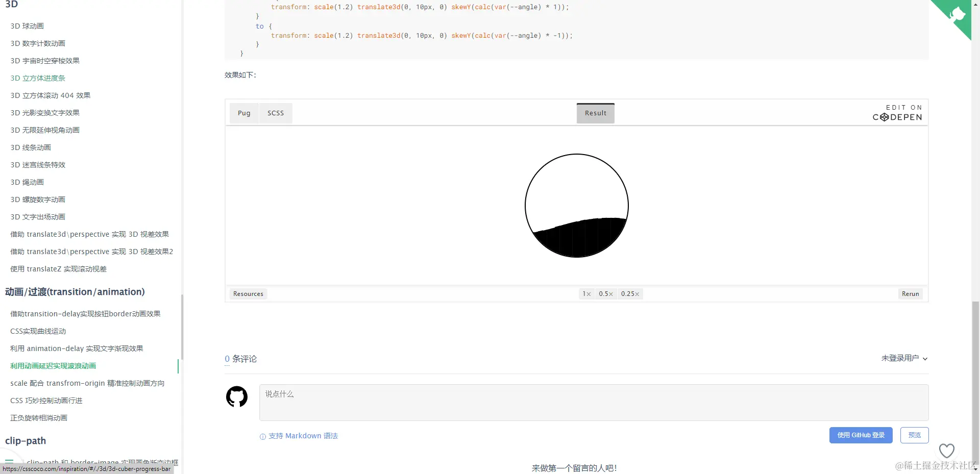Open the 支持 Markdown 语法 link
This screenshot has height=474, width=980.
[x=303, y=436]
